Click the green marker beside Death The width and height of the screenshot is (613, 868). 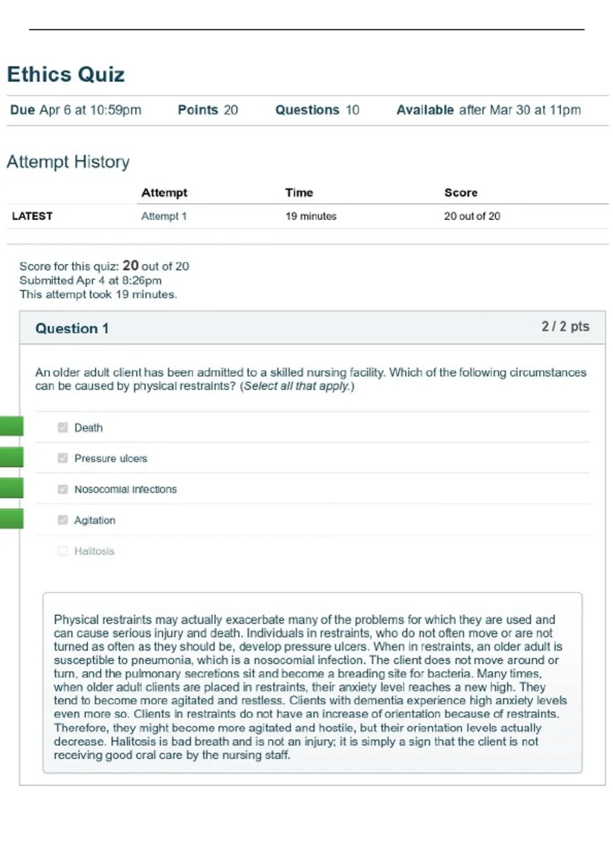tap(11, 426)
